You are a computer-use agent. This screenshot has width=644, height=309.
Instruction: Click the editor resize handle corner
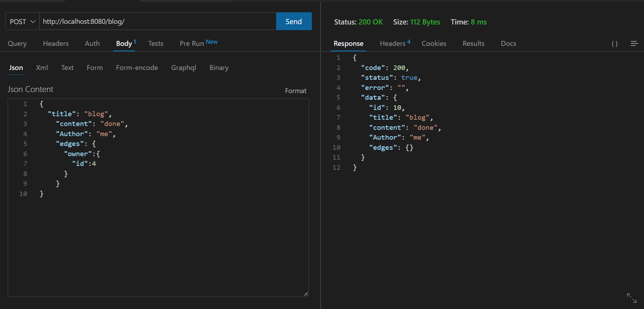point(306,294)
